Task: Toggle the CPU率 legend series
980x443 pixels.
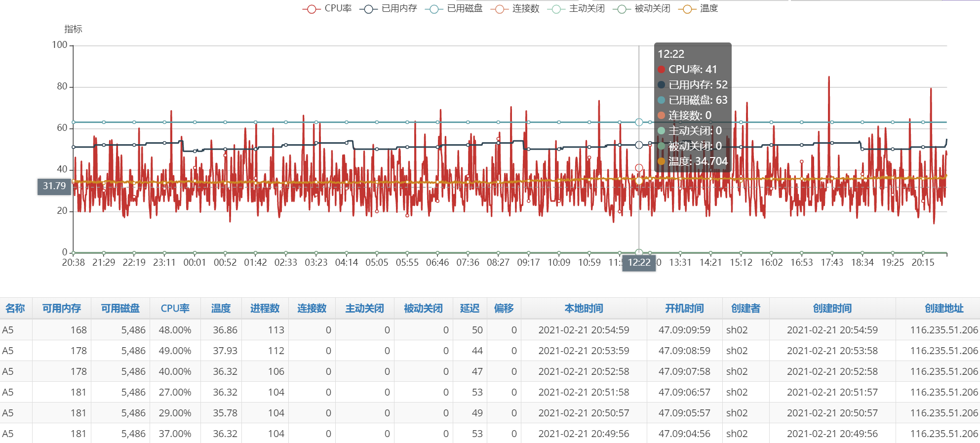Action: [327, 9]
